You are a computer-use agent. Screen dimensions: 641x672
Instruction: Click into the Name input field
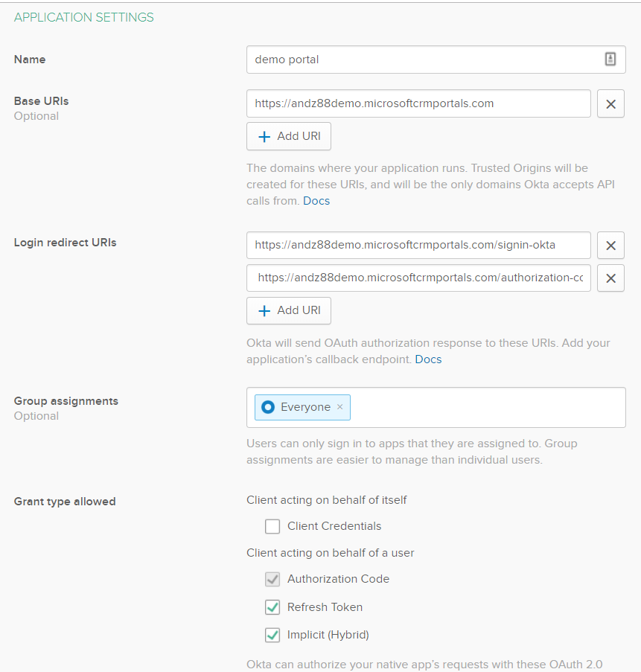[424, 60]
